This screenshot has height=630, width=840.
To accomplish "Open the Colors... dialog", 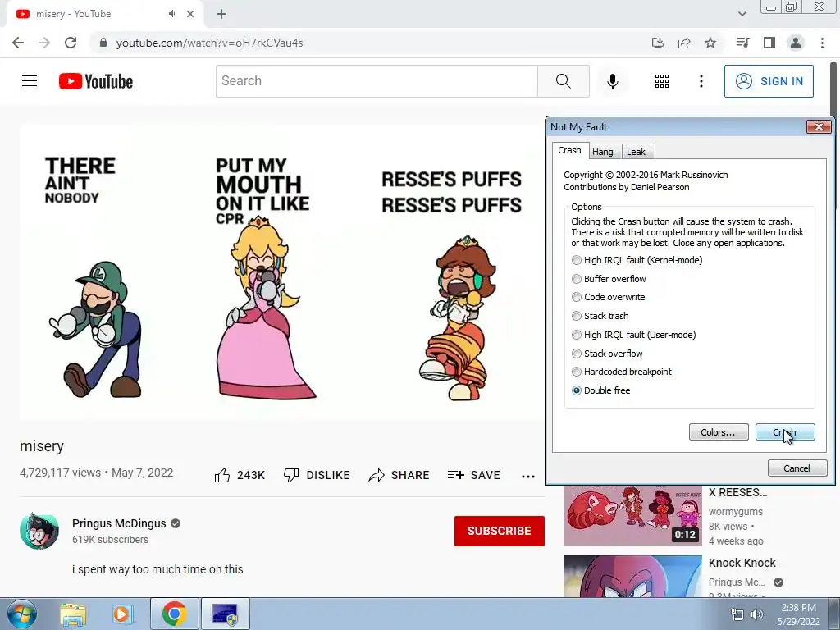I will 719,432.
